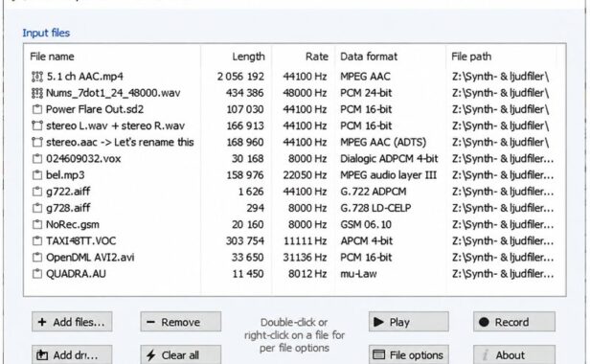The image size is (590, 364).
Task: Play the selected file
Action: (x=409, y=322)
